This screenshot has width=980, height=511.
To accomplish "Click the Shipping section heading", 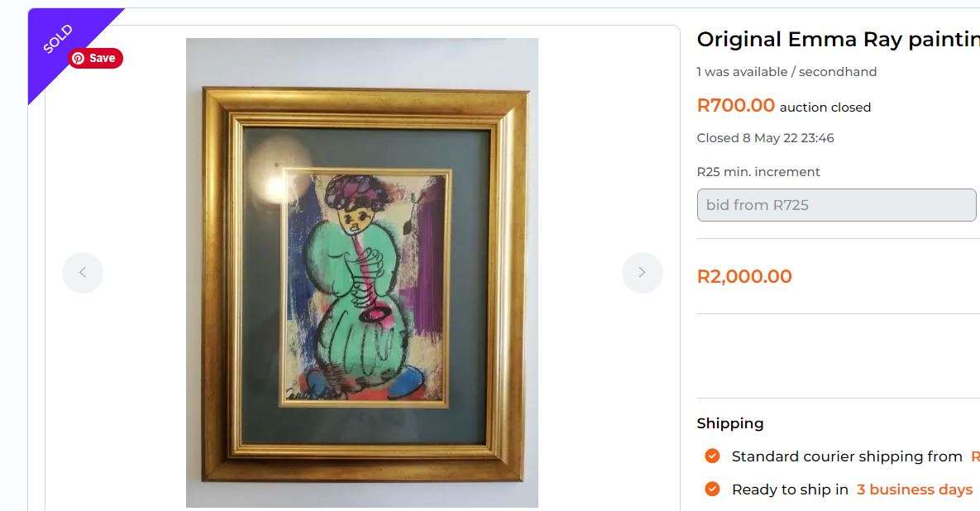I will point(730,423).
